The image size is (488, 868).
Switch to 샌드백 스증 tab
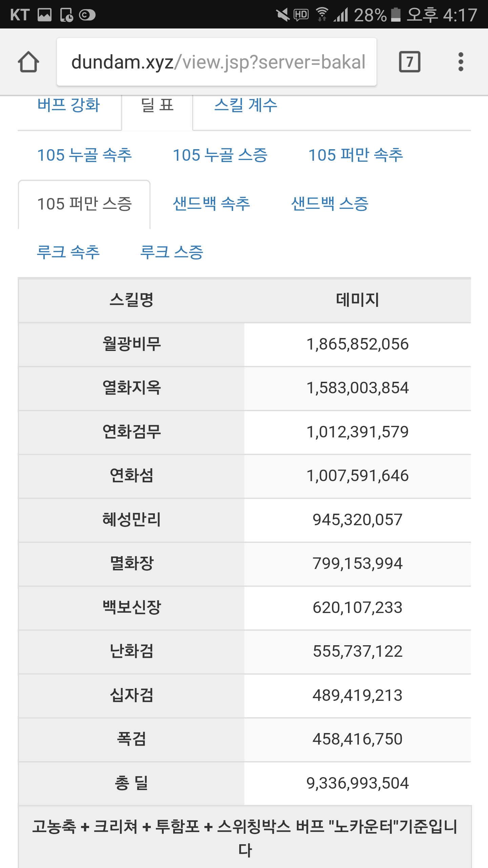pos(330,204)
